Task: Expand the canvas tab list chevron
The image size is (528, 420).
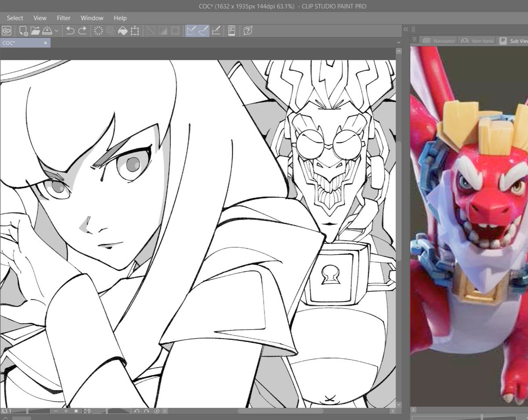Action: 399,43
